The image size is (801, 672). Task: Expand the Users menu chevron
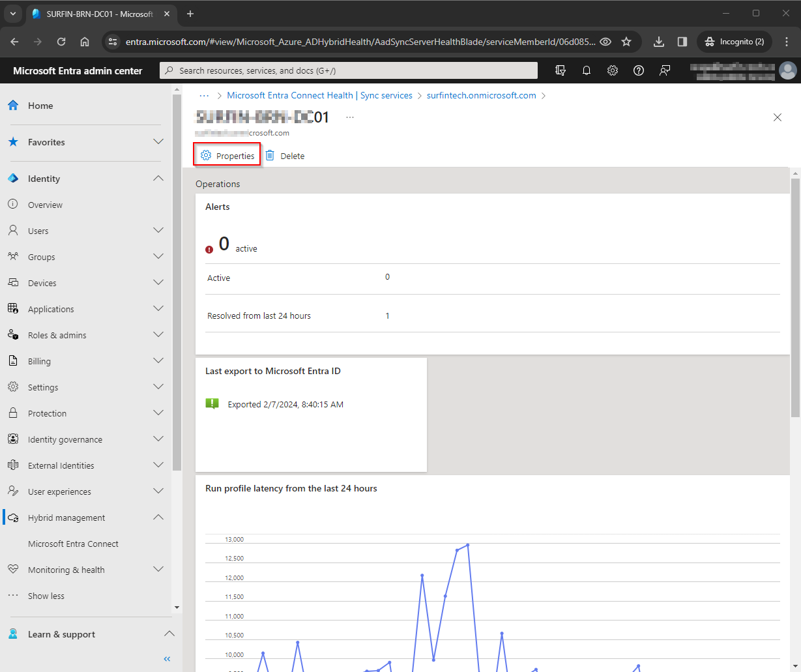point(158,230)
